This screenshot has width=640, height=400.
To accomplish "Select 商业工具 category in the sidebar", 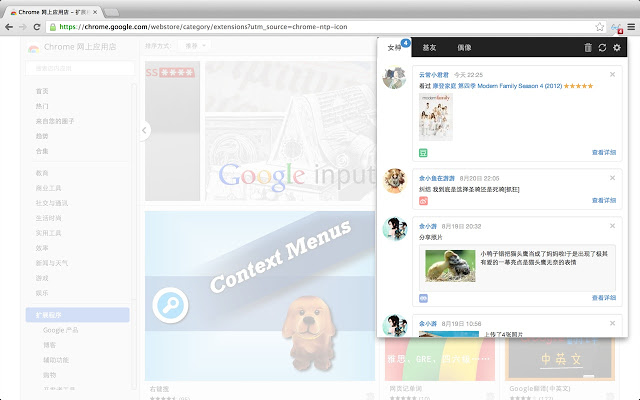I will pyautogui.click(x=48, y=188).
